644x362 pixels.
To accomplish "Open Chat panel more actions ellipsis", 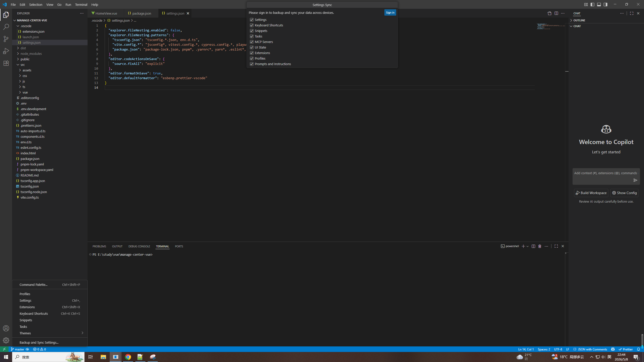I will click(622, 13).
